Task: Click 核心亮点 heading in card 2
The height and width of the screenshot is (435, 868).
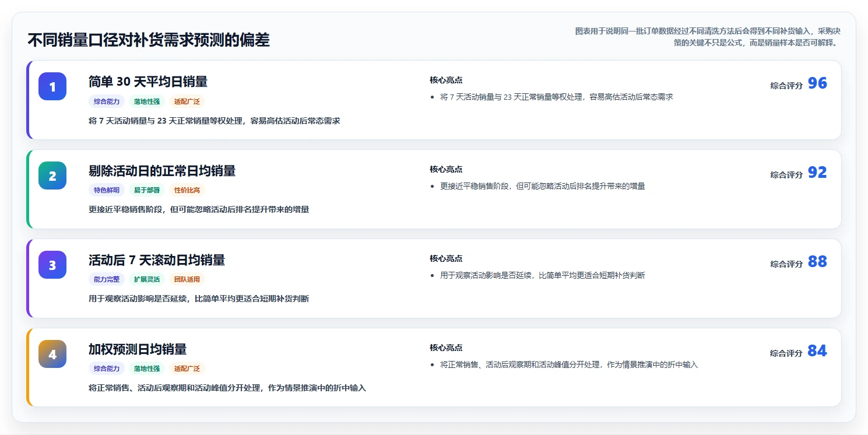Action: [446, 169]
